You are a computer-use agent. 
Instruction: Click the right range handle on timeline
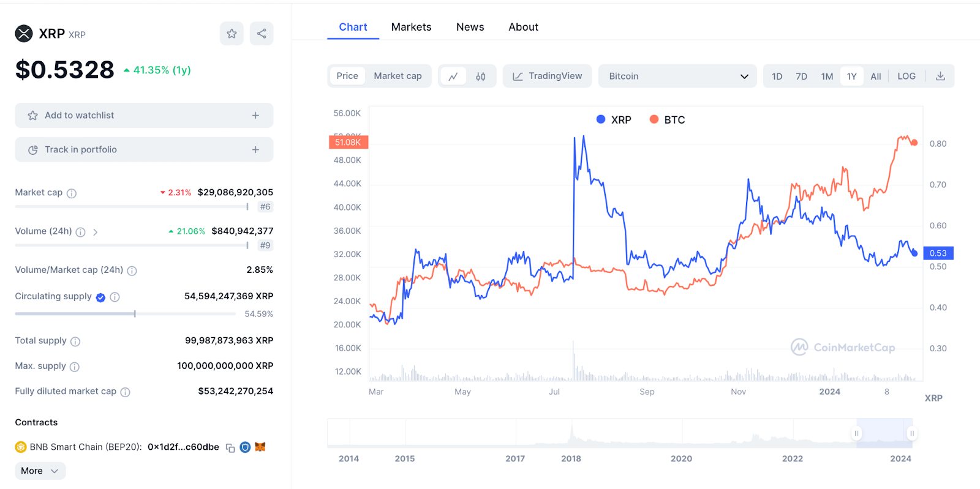pyautogui.click(x=912, y=433)
